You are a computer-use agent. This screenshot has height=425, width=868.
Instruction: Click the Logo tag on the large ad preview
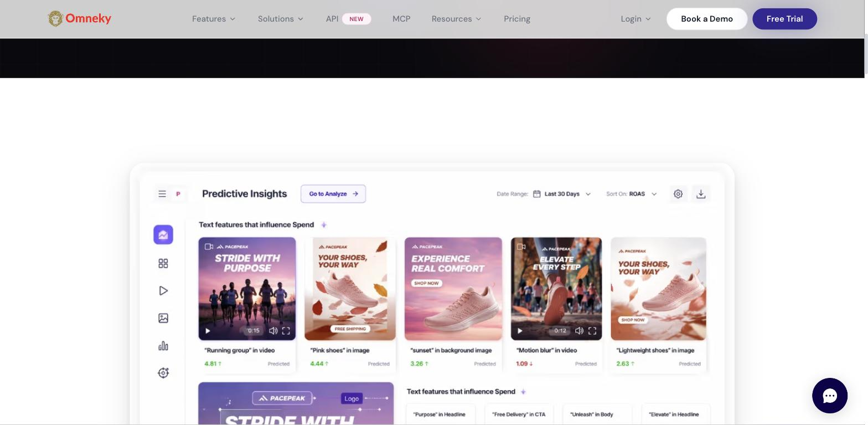[x=352, y=398]
